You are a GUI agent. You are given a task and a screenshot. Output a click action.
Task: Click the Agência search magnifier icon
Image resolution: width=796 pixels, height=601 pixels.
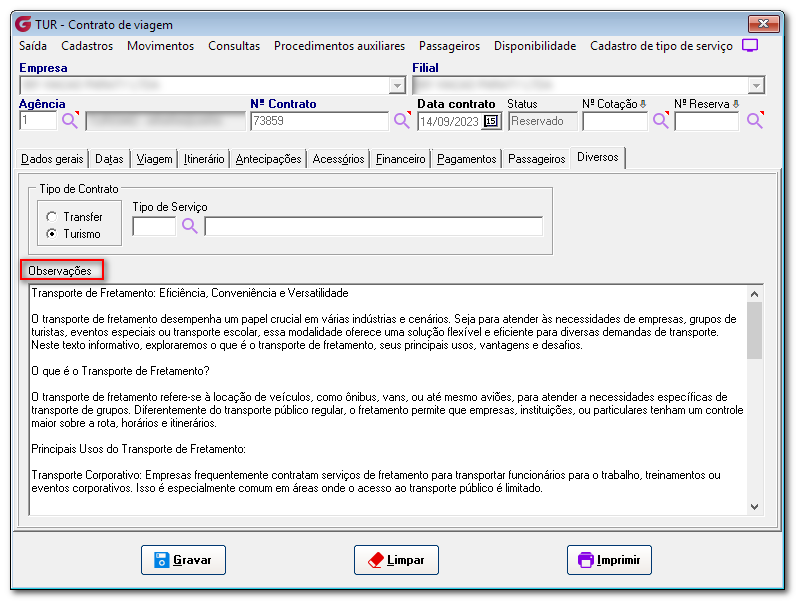(x=70, y=120)
